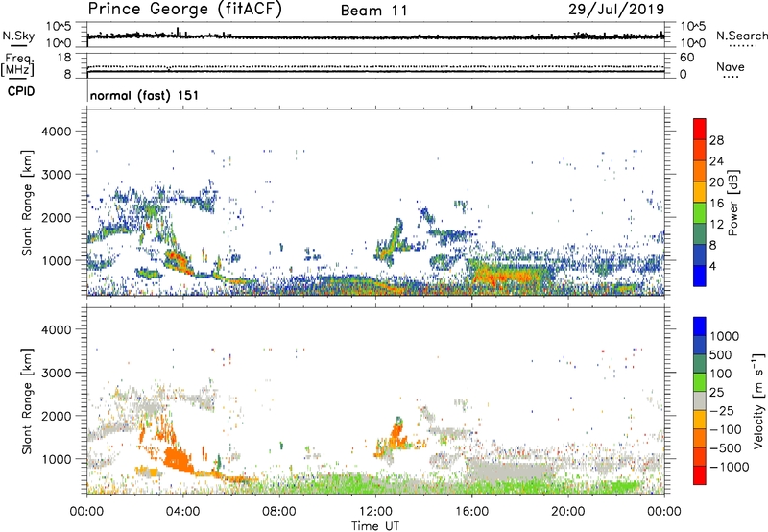Screen dimensions: 768x532
Task: Click the '08:00' time tick label
Action: tap(279, 512)
